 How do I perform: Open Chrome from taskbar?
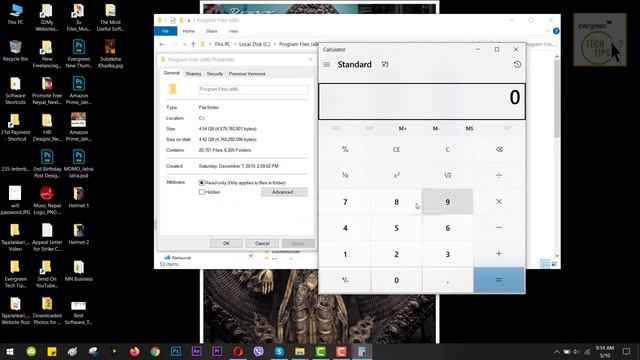[x=155, y=351]
